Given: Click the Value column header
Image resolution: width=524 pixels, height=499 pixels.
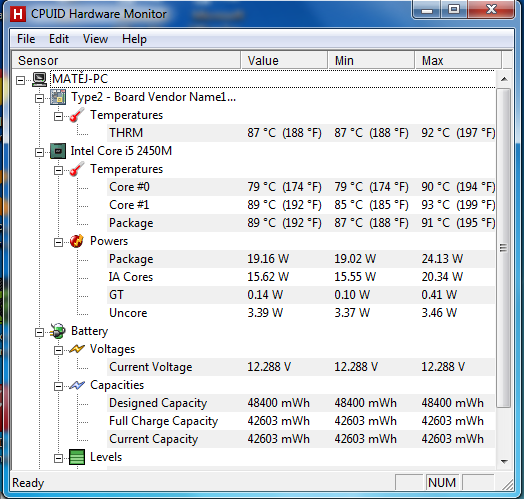Looking at the screenshot, I should click(284, 60).
